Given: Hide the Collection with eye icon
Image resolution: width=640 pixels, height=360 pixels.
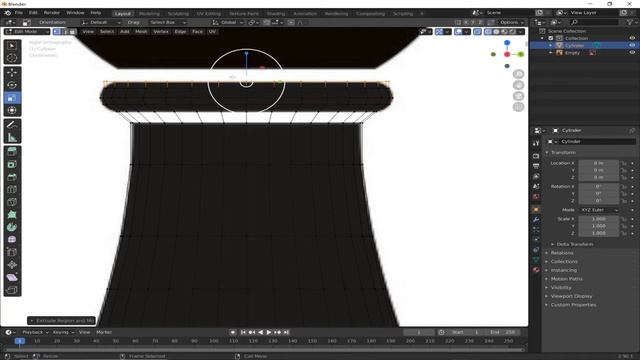Looking at the screenshot, I should (x=632, y=38).
